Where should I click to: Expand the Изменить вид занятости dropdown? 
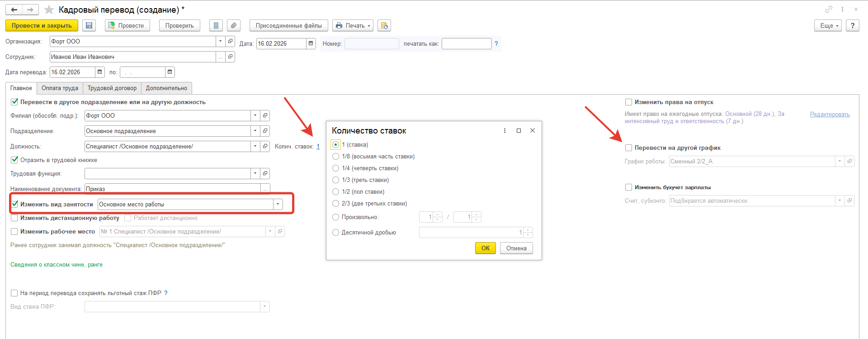(278, 204)
